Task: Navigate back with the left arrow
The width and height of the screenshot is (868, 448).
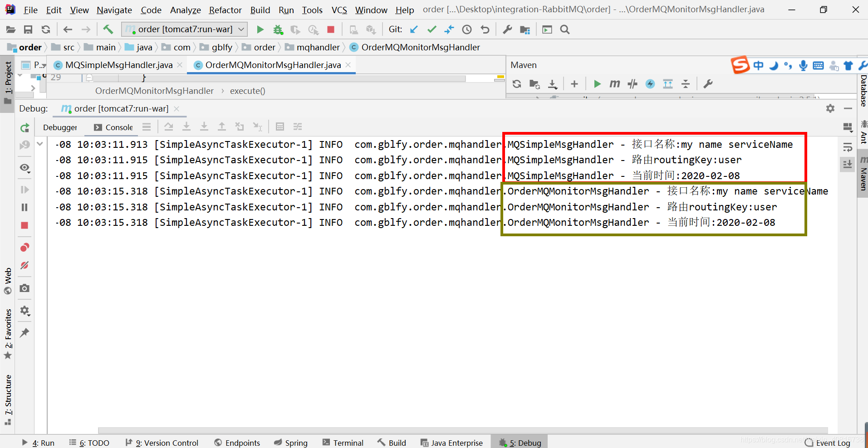Action: pyautogui.click(x=68, y=29)
